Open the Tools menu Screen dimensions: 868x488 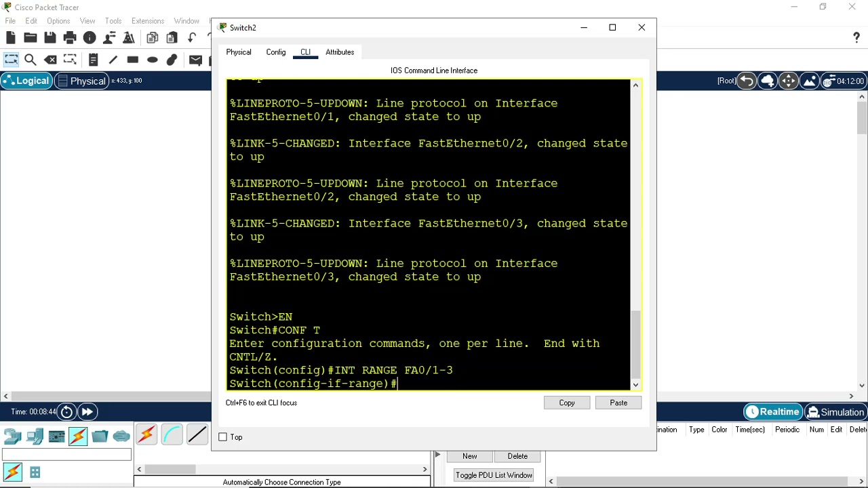pos(113,21)
